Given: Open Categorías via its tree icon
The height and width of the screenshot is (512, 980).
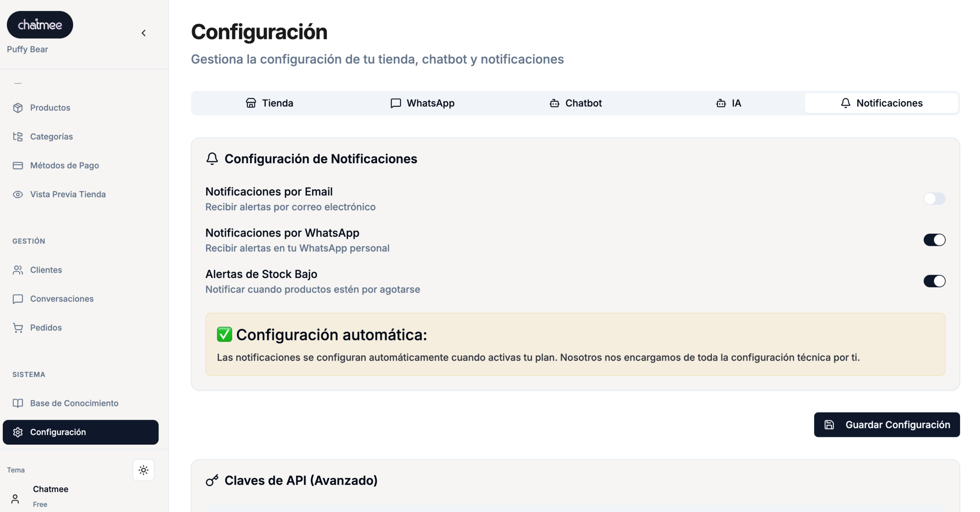Looking at the screenshot, I should (x=18, y=136).
